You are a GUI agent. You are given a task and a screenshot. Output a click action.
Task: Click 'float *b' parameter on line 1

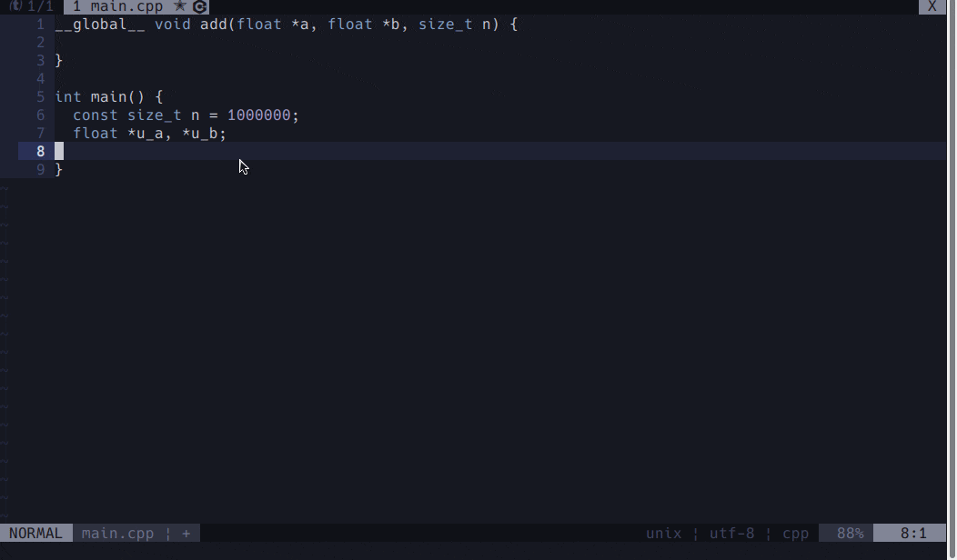[x=363, y=25]
